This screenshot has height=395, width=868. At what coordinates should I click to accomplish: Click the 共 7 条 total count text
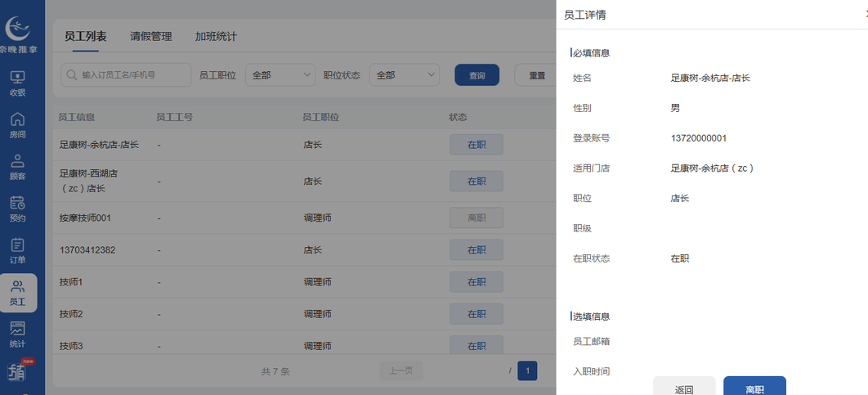click(275, 372)
